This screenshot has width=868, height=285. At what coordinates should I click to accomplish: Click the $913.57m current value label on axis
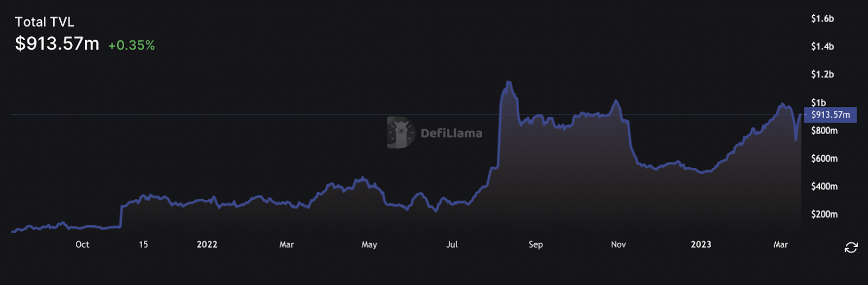(x=831, y=115)
